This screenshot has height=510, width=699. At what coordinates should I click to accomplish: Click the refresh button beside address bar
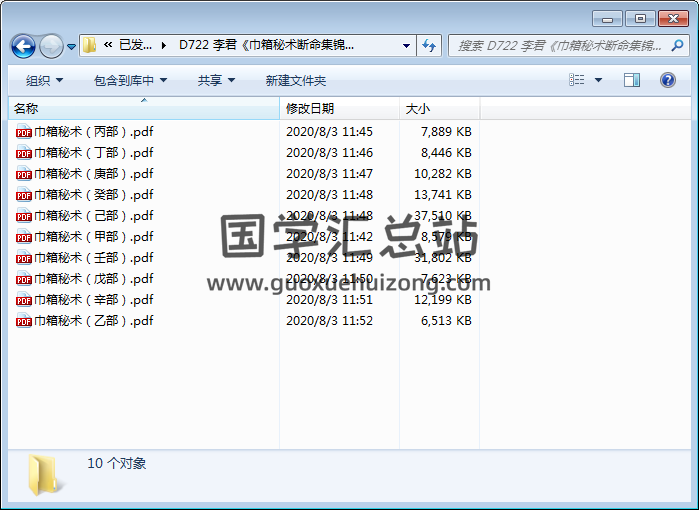coord(430,46)
